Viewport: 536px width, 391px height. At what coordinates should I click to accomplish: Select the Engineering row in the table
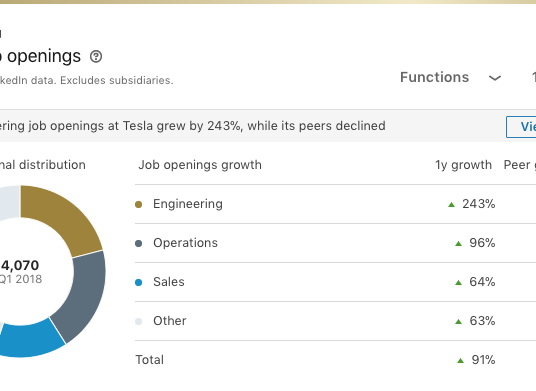click(335, 204)
